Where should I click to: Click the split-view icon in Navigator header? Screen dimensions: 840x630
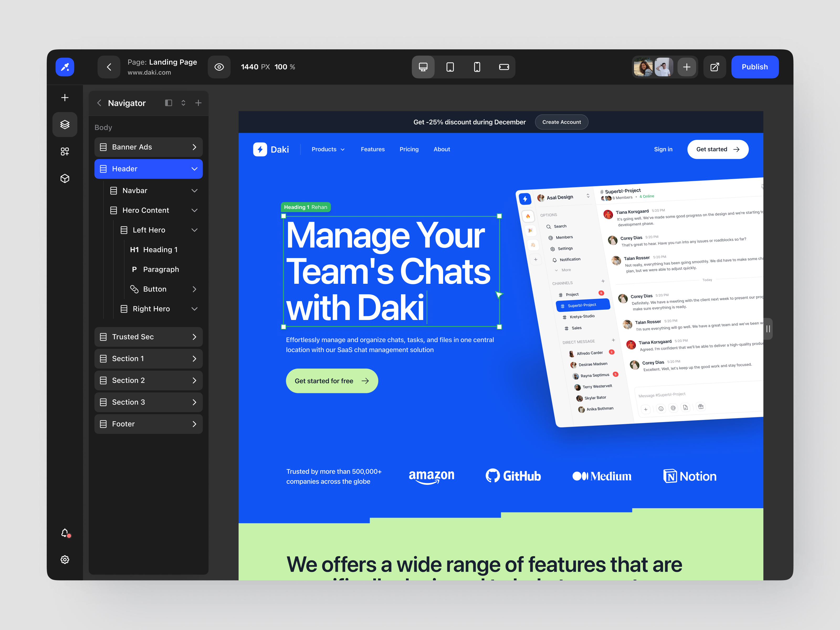coord(169,103)
